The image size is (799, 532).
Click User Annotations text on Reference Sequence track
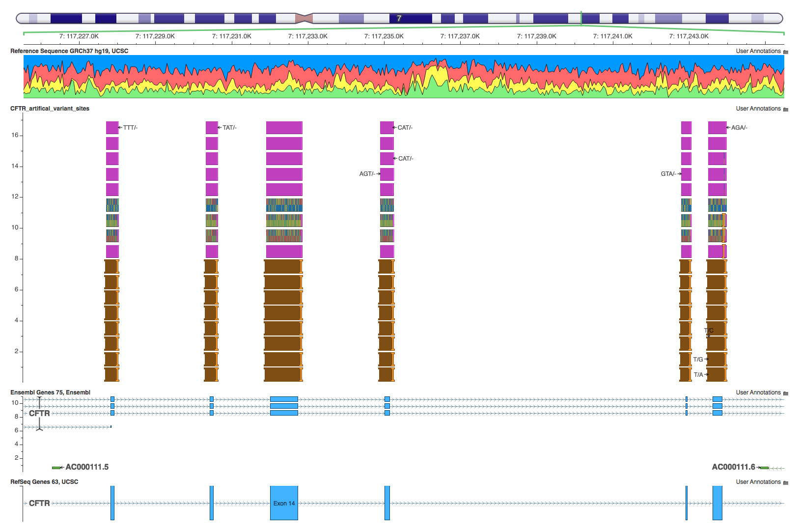tap(758, 51)
